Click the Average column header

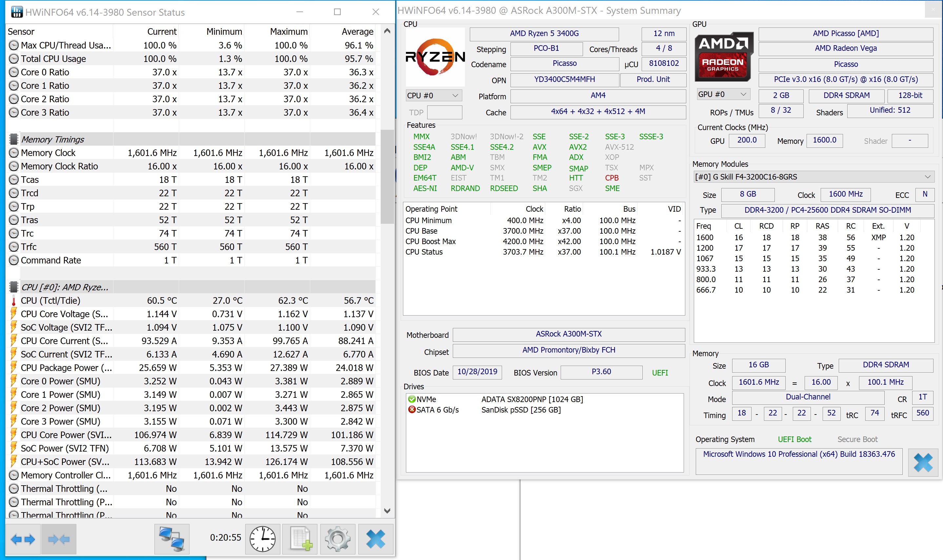pyautogui.click(x=357, y=32)
